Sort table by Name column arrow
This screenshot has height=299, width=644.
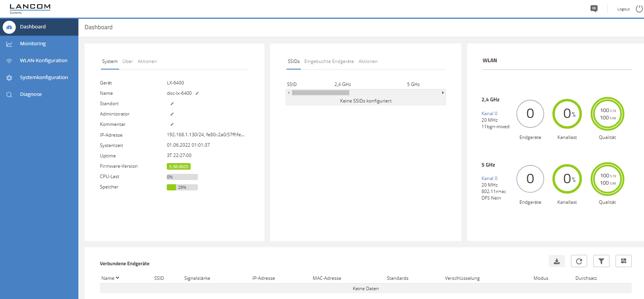pyautogui.click(x=118, y=278)
